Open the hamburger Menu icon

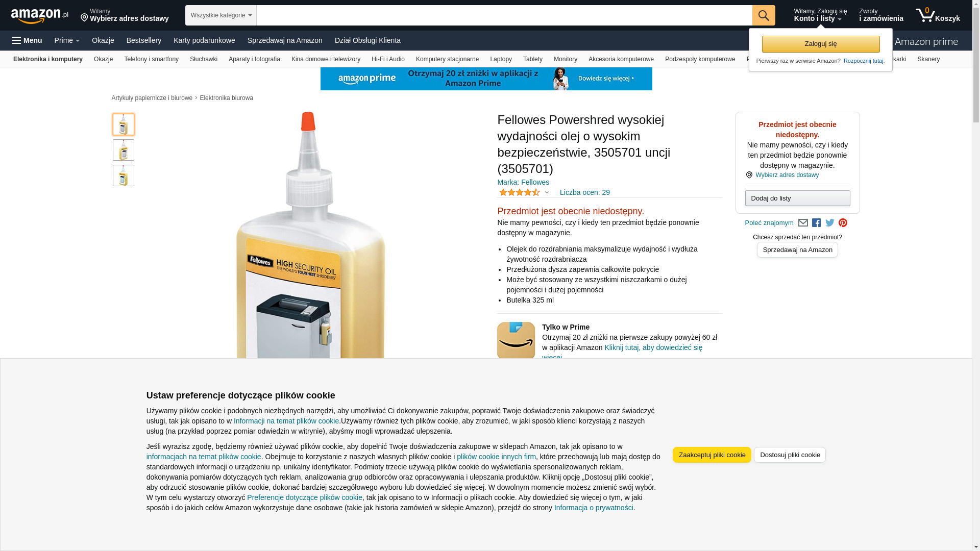click(27, 40)
